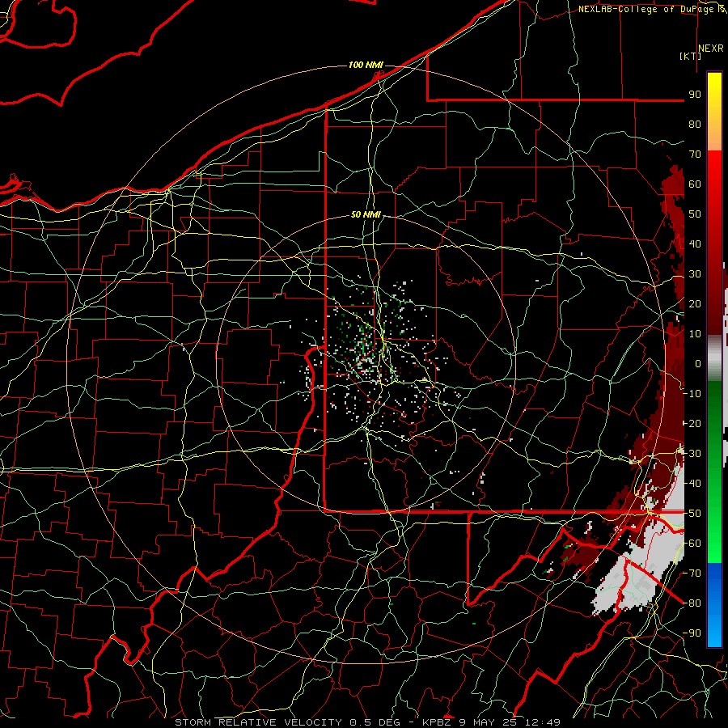Click the -60 scale value
Viewport: 728px width, 728px height.
[693, 544]
